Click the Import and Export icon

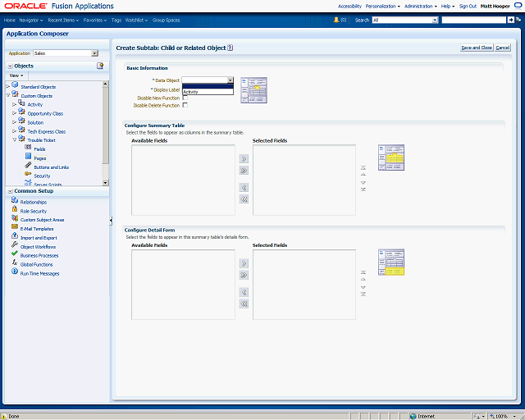coord(15,235)
